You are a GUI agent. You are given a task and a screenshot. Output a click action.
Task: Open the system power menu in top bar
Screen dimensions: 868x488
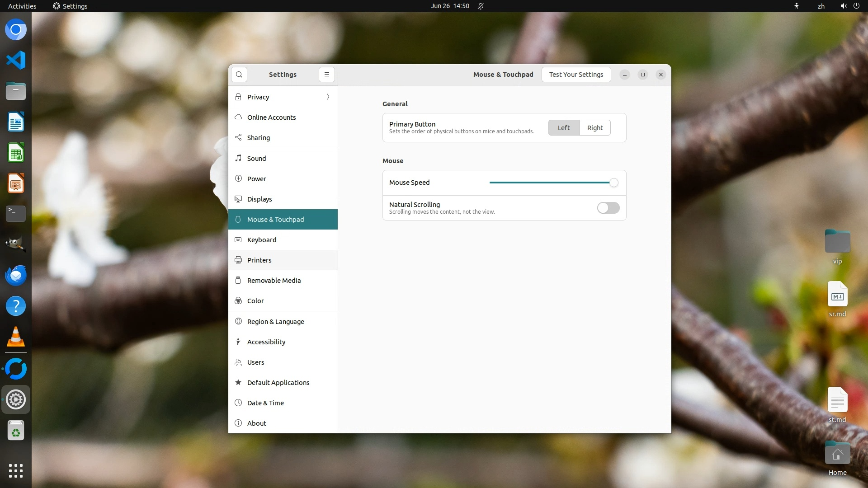click(856, 6)
